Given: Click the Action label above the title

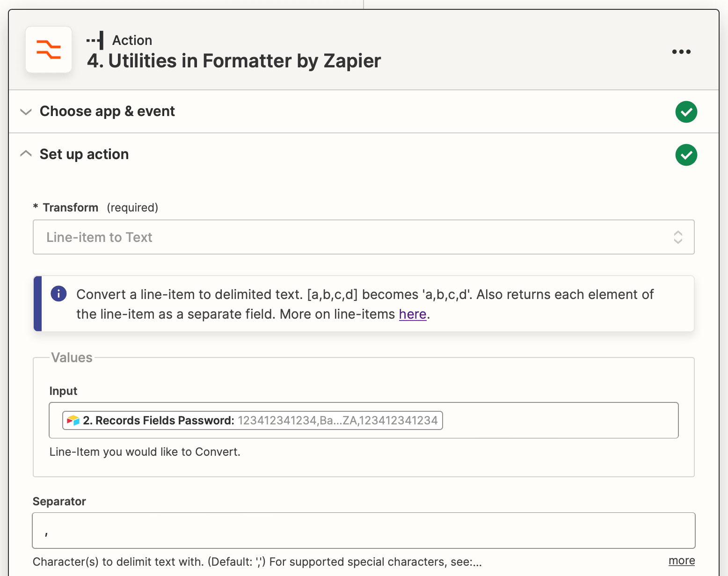Looking at the screenshot, I should (x=132, y=40).
